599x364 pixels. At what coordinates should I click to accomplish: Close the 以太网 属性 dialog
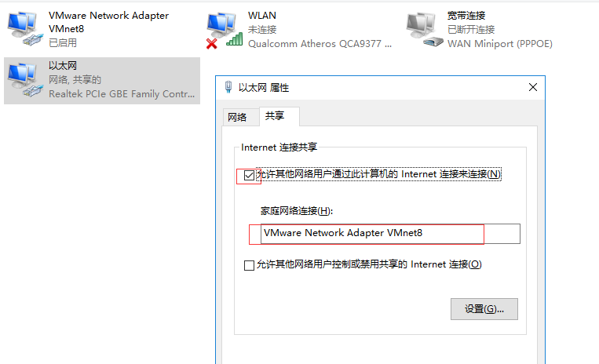pyautogui.click(x=533, y=87)
